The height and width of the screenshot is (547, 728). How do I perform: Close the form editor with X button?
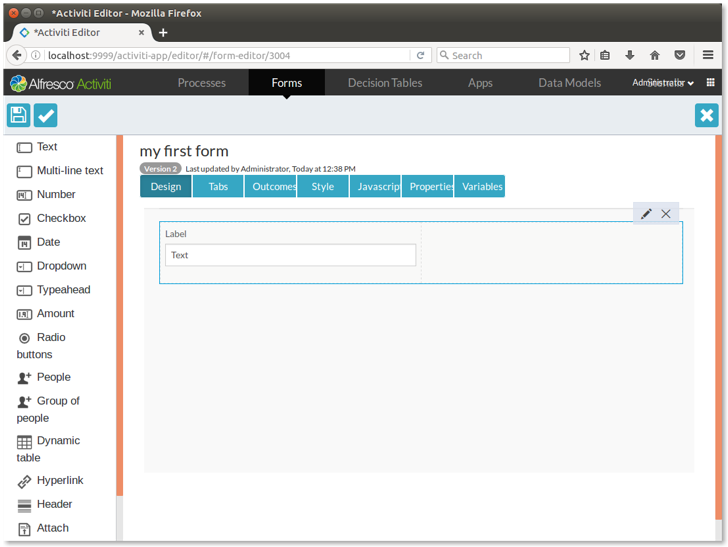707,115
